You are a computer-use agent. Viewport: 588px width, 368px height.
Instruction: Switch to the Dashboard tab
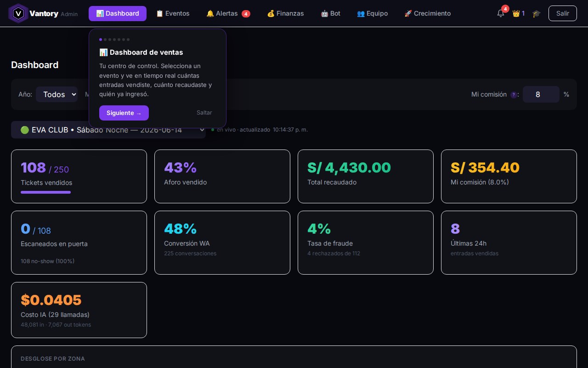click(118, 13)
